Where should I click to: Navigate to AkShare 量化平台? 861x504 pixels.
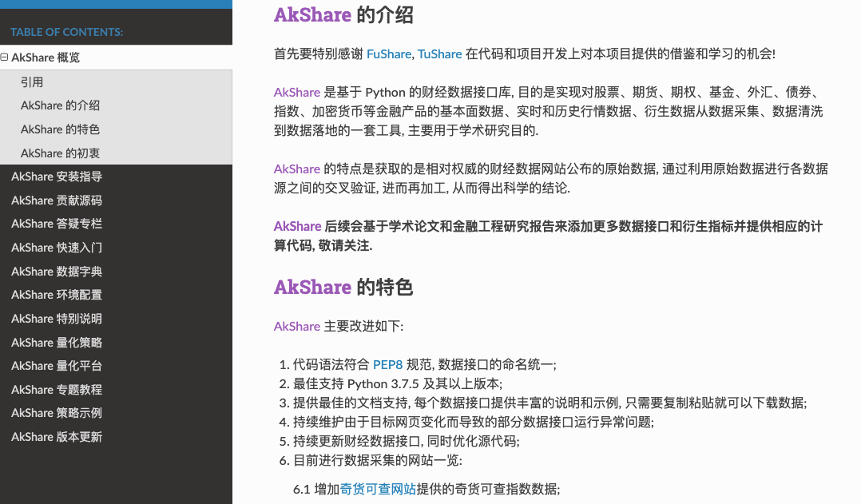pos(57,366)
